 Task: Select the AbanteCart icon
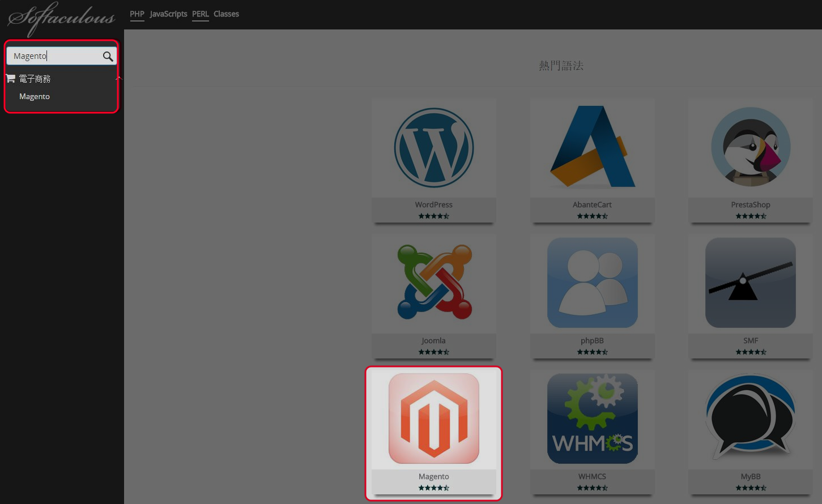[x=592, y=147]
